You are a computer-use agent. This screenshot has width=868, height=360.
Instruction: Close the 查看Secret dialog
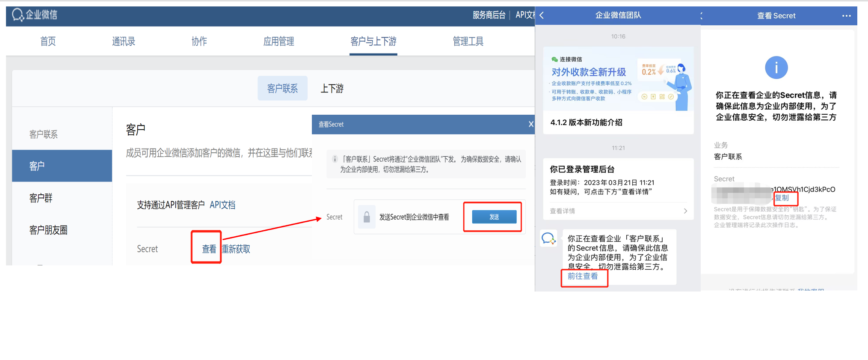pyautogui.click(x=530, y=124)
